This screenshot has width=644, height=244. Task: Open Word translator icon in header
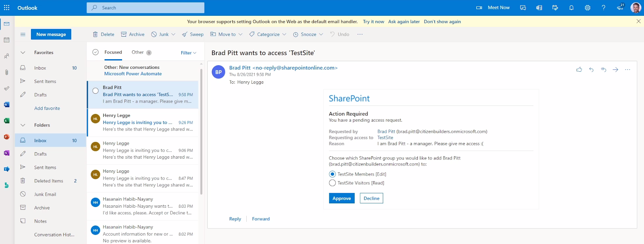click(x=539, y=8)
